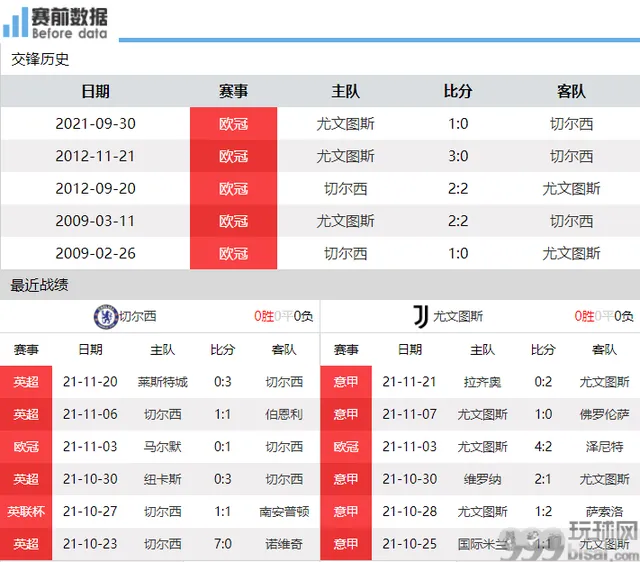The width and height of the screenshot is (640, 562).
Task: Click the 欧冠 tag in the 2021-09-30 row
Action: (233, 124)
